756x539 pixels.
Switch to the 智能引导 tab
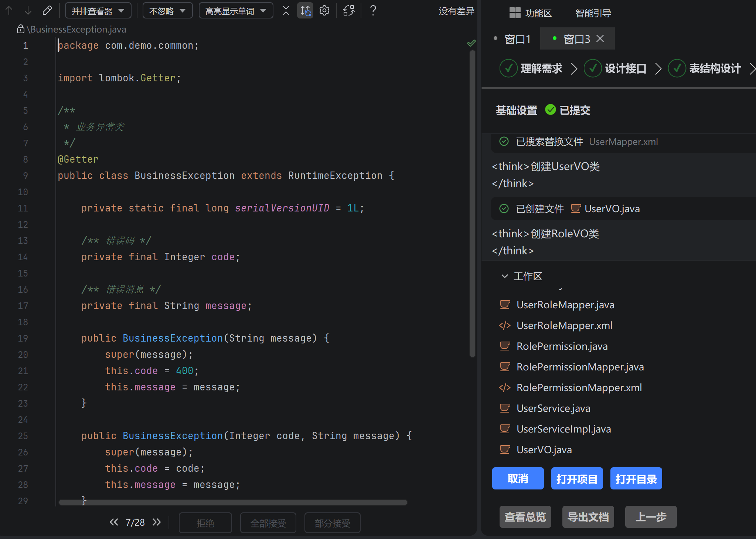[x=593, y=13]
